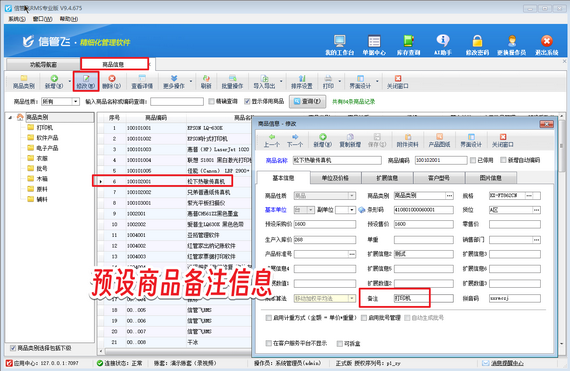570x371 pixels.
Task: Enable 启用计重方式 checkbox
Action: pyautogui.click(x=269, y=318)
